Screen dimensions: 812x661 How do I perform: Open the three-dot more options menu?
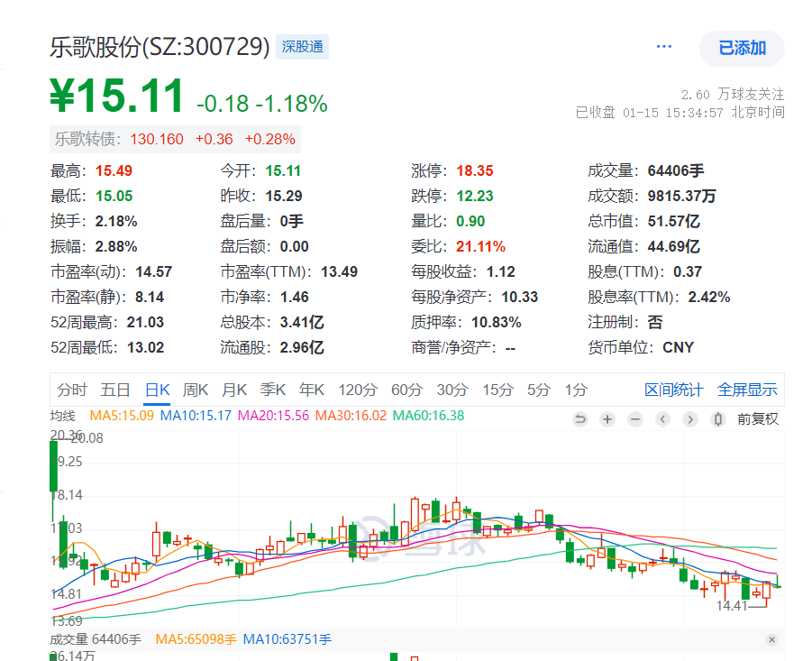tap(663, 47)
